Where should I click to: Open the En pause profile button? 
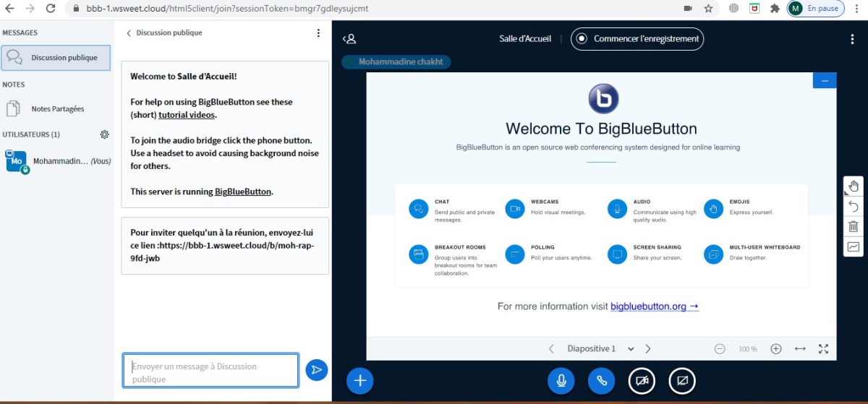point(815,9)
